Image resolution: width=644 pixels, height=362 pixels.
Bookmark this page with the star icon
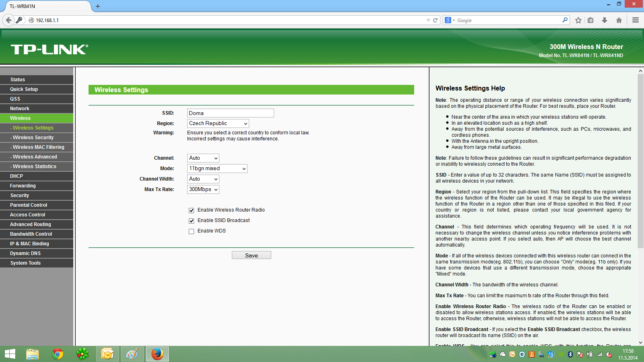pyautogui.click(x=578, y=20)
